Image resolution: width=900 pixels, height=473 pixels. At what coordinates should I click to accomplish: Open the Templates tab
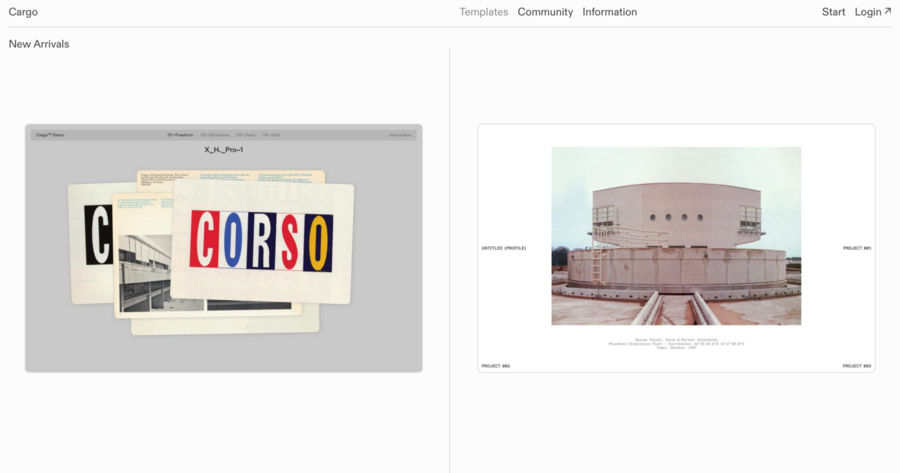pos(483,12)
